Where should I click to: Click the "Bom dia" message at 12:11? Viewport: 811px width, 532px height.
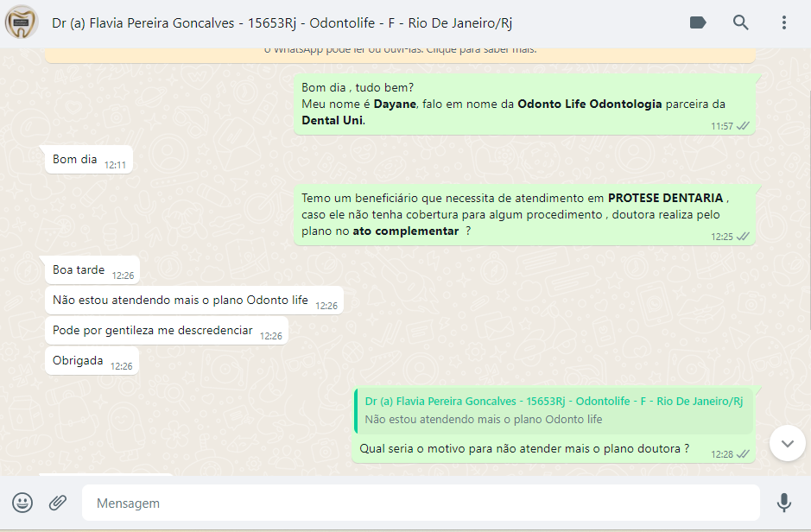89,159
